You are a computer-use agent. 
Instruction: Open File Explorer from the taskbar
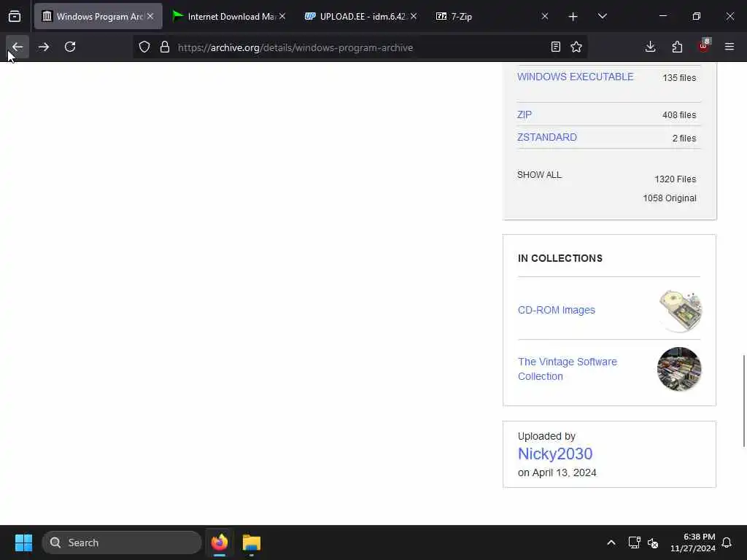point(252,542)
